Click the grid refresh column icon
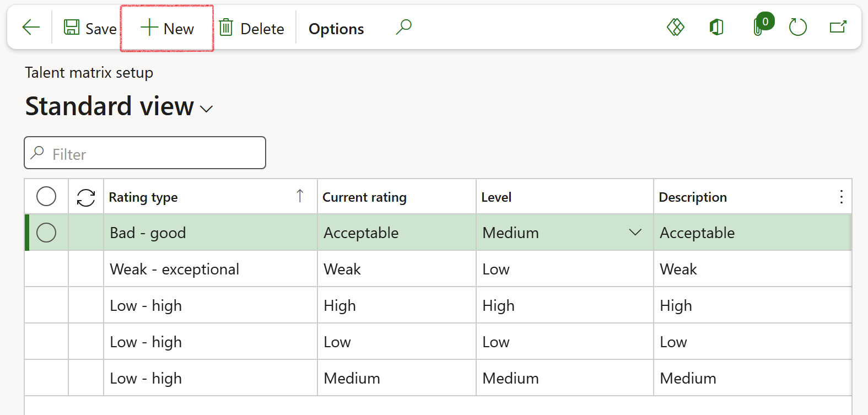This screenshot has height=415, width=868. click(86, 197)
